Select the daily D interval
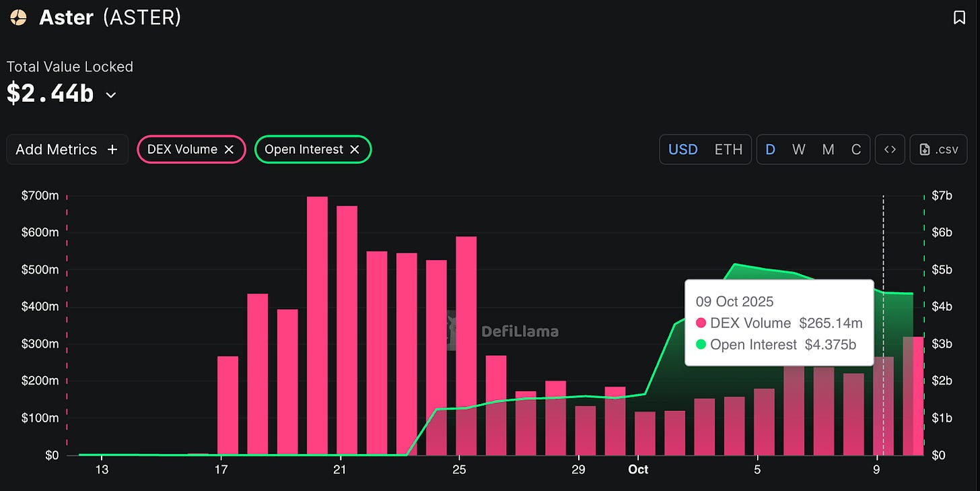 coord(771,150)
